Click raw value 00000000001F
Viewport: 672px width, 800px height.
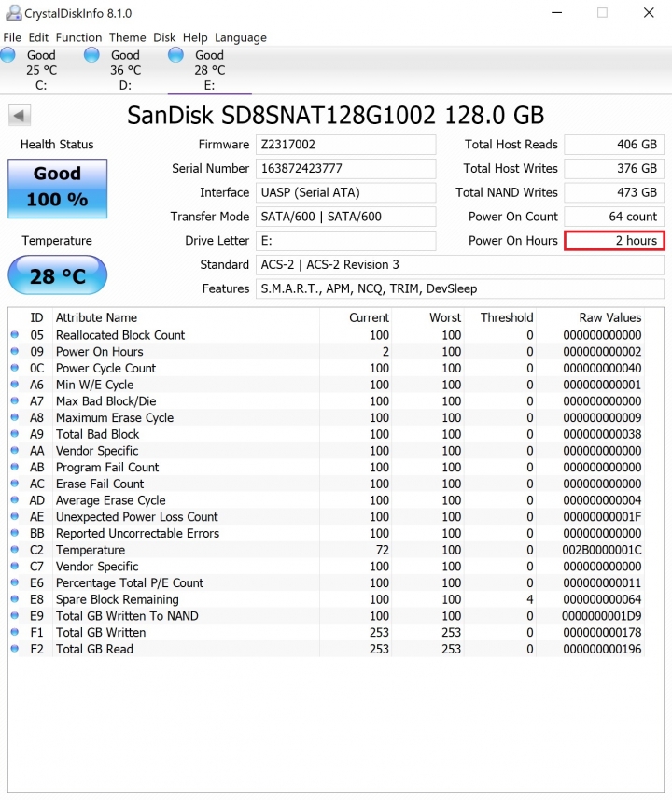[602, 516]
